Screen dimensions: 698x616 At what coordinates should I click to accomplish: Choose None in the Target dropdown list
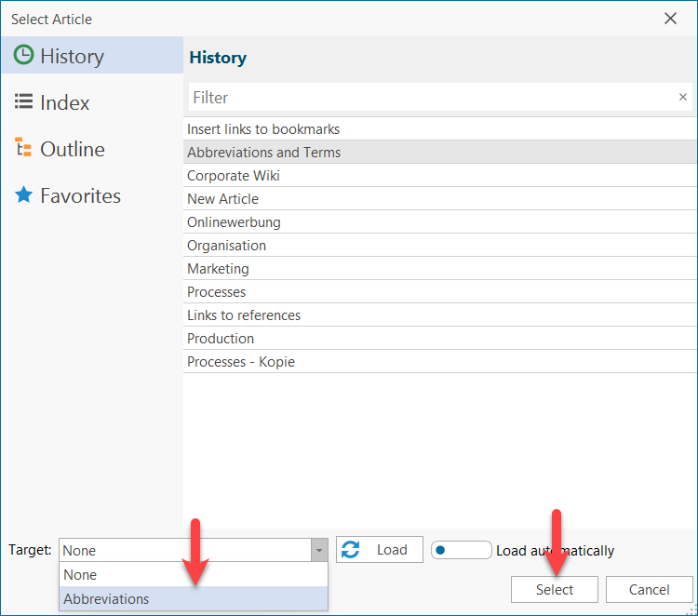(x=80, y=575)
